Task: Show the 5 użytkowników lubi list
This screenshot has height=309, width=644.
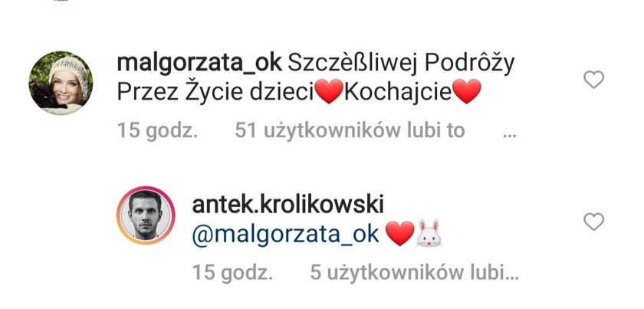Action: pos(414,273)
